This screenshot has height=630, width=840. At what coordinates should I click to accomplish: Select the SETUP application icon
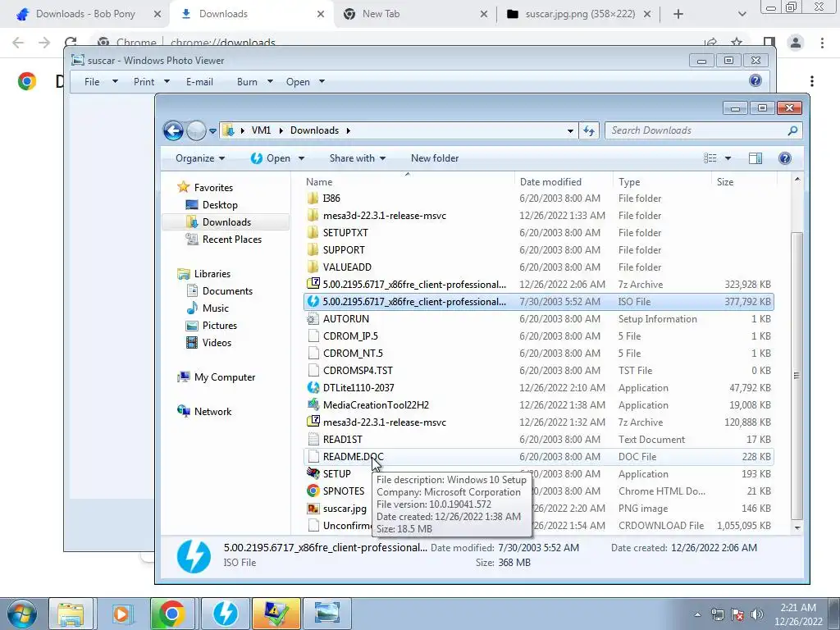(313, 473)
